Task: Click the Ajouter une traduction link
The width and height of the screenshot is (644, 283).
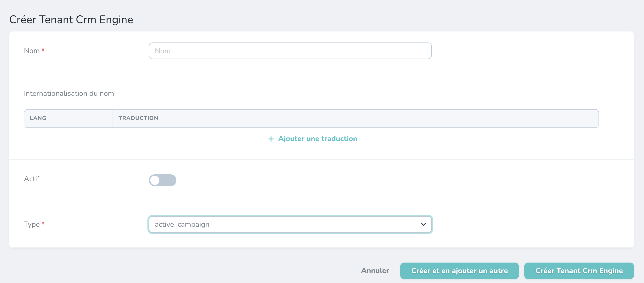Action: point(317,139)
